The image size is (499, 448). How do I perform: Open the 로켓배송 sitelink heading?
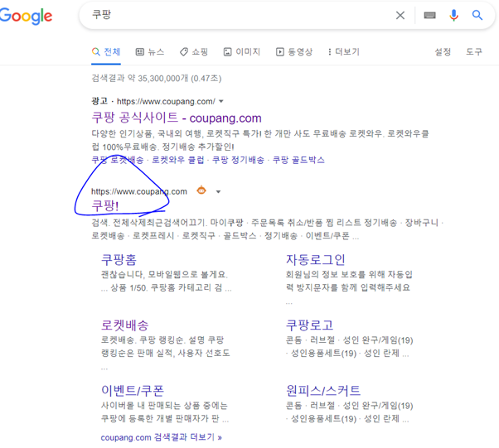[124, 325]
